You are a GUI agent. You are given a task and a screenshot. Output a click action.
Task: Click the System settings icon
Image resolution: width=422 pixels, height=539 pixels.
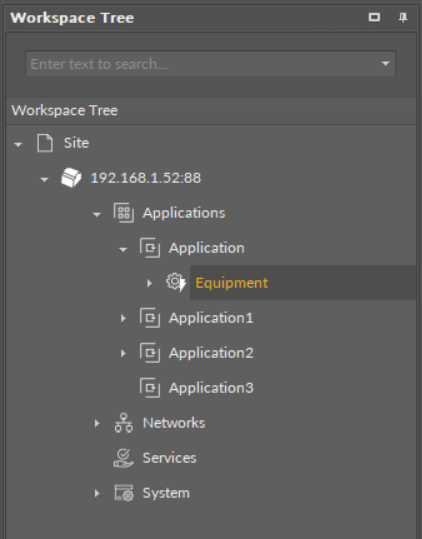pyautogui.click(x=124, y=493)
